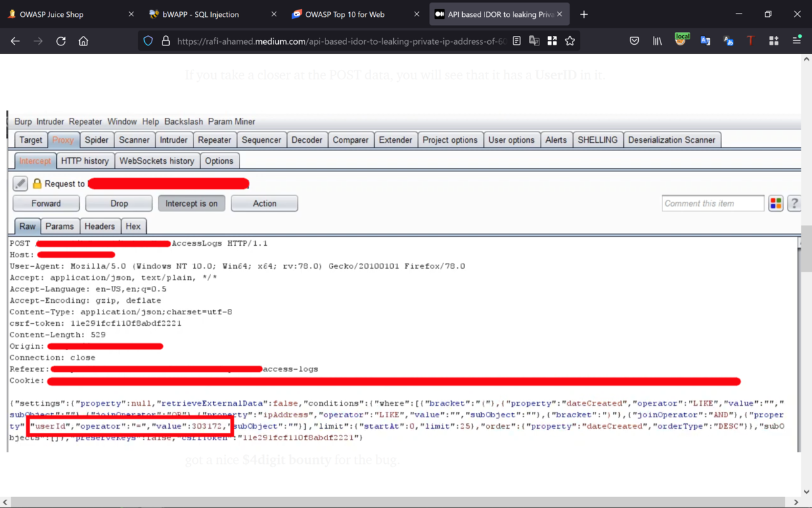
Task: Select the API based IDOR tab
Action: click(499, 14)
